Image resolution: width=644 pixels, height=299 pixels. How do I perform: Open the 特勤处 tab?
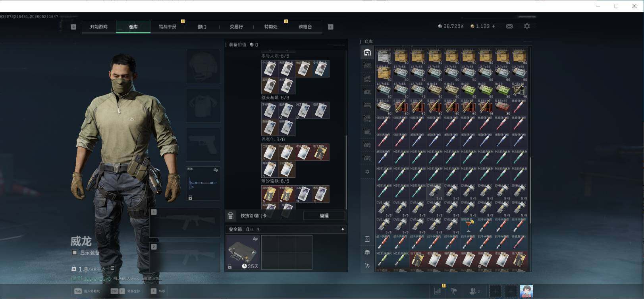271,27
